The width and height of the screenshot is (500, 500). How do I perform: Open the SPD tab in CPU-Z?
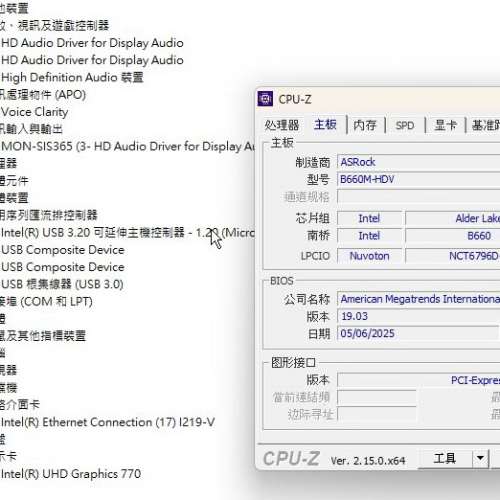coord(405,125)
